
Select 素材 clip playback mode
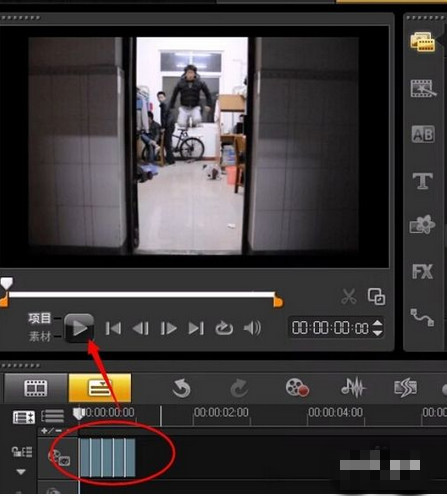coord(39,336)
